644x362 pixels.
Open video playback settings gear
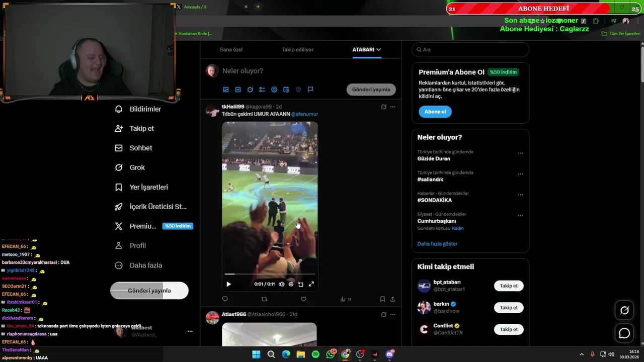pos(291,284)
